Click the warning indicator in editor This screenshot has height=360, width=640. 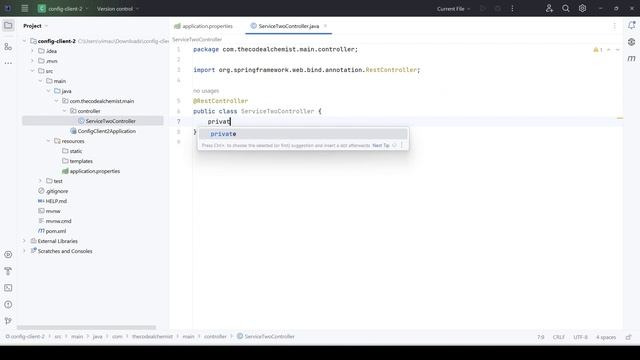pos(598,50)
